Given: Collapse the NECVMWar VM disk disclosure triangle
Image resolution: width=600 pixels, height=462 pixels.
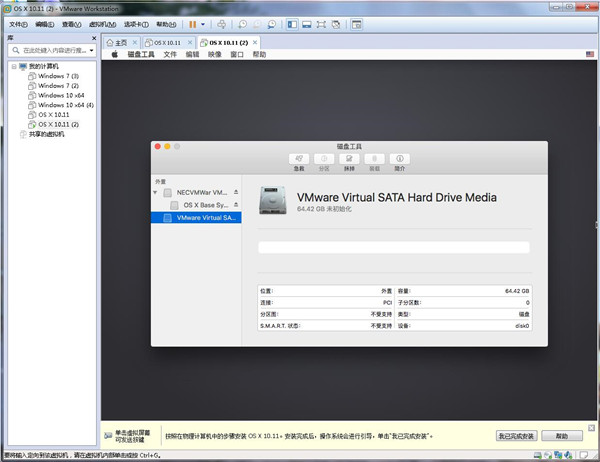Looking at the screenshot, I should 155,193.
